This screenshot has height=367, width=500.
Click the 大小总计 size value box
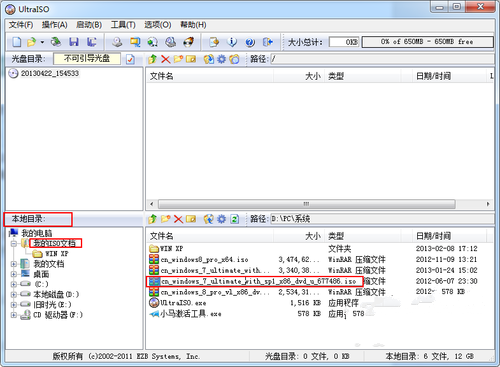point(344,42)
